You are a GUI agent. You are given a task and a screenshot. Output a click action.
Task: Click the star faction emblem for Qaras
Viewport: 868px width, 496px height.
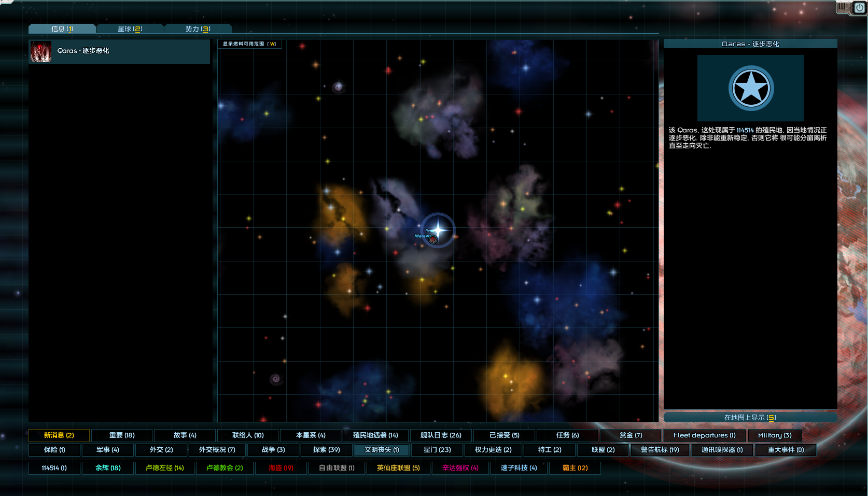pyautogui.click(x=750, y=88)
